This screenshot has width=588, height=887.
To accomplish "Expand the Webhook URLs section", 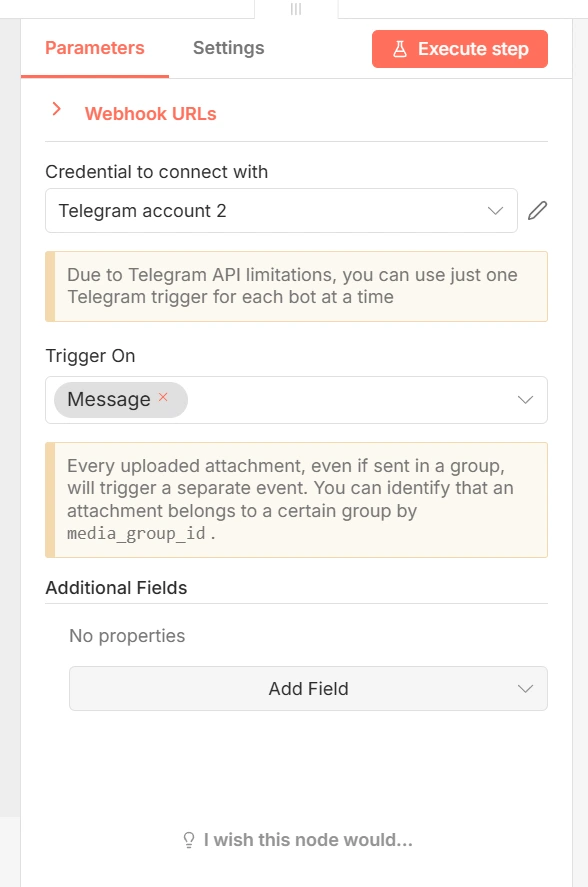I will click(x=150, y=113).
